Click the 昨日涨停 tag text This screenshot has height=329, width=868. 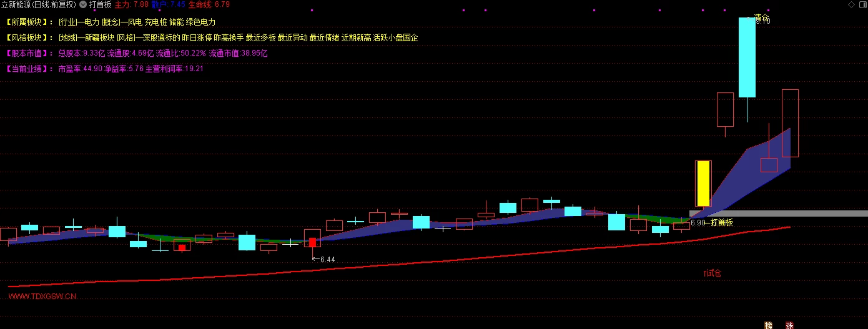[x=197, y=37]
